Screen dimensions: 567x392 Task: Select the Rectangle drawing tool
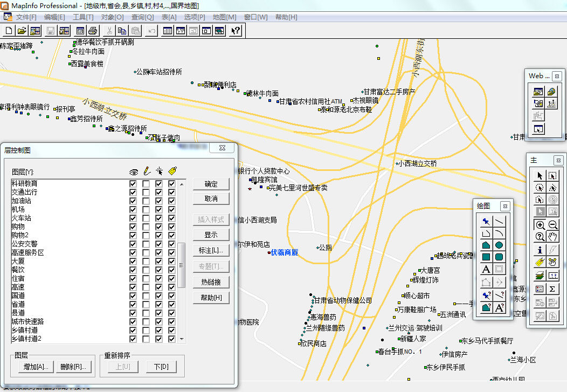click(486, 257)
